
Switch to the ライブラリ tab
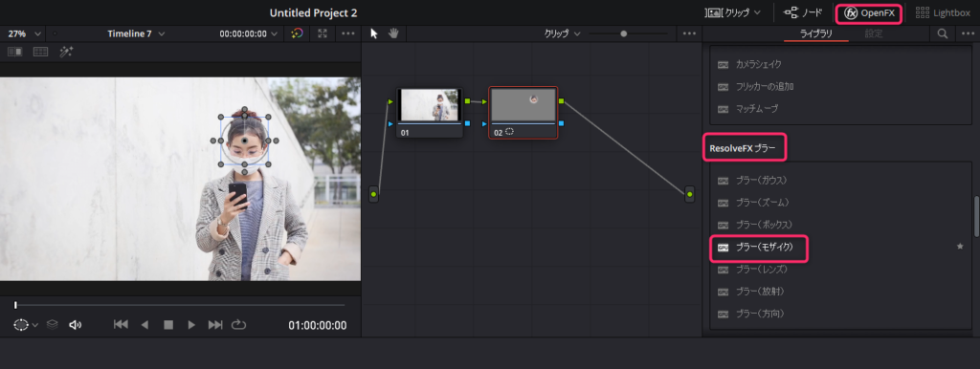pos(816,33)
